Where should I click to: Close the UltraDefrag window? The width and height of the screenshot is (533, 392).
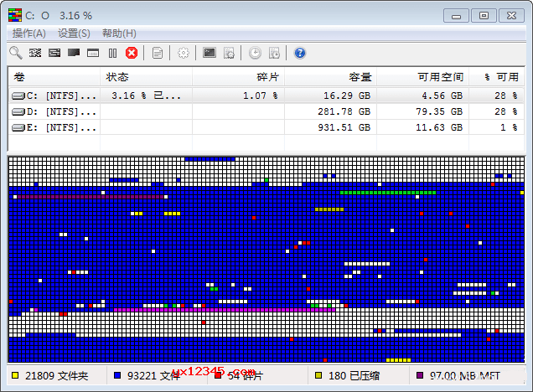click(x=511, y=16)
